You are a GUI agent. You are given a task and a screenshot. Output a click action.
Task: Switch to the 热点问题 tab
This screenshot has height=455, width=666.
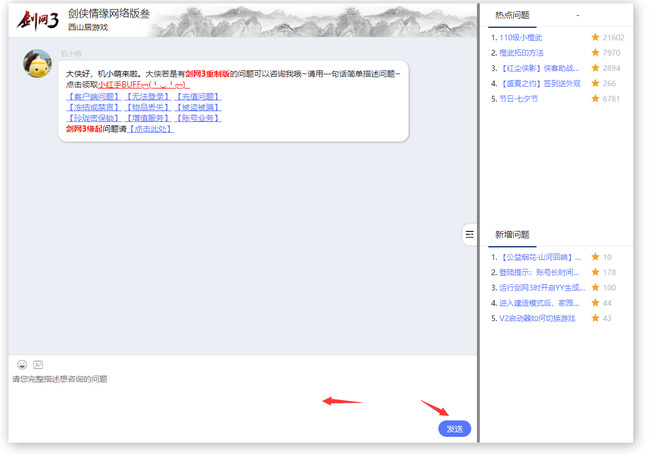pyautogui.click(x=512, y=15)
